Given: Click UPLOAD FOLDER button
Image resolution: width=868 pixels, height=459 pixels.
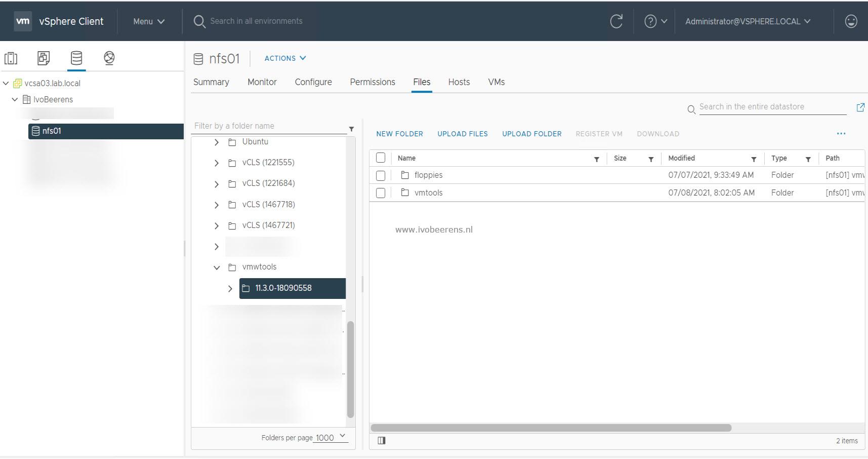Looking at the screenshot, I should pyautogui.click(x=532, y=134).
